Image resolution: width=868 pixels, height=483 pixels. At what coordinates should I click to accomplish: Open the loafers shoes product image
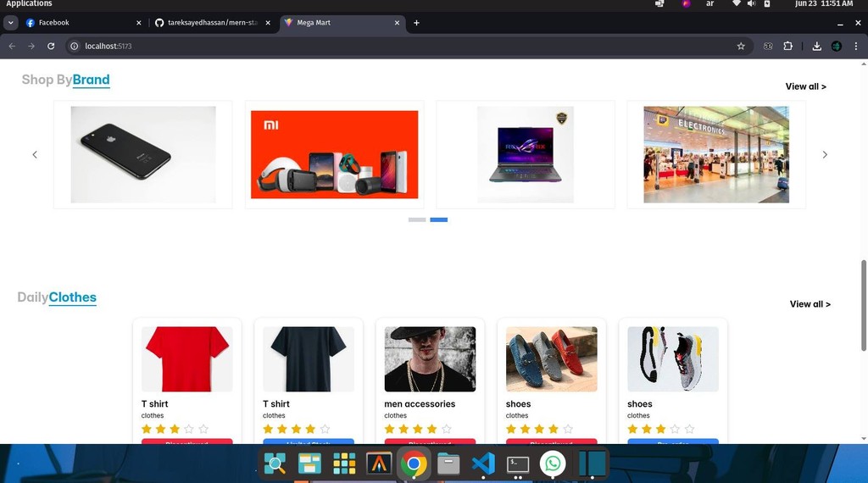tap(551, 359)
